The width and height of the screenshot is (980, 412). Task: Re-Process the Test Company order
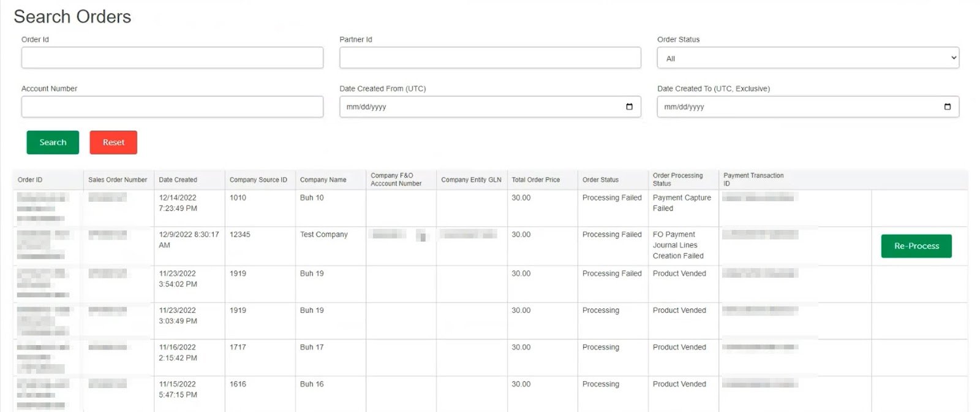pyautogui.click(x=916, y=246)
